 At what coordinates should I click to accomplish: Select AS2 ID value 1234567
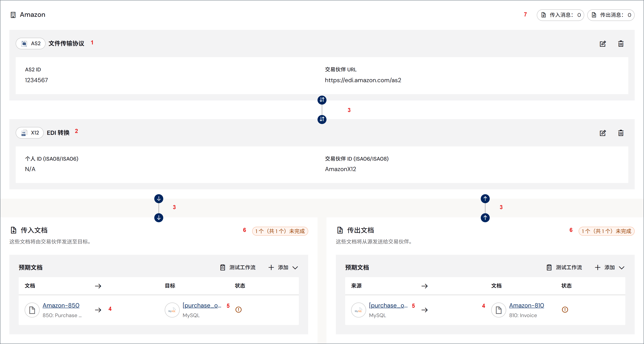coord(36,80)
